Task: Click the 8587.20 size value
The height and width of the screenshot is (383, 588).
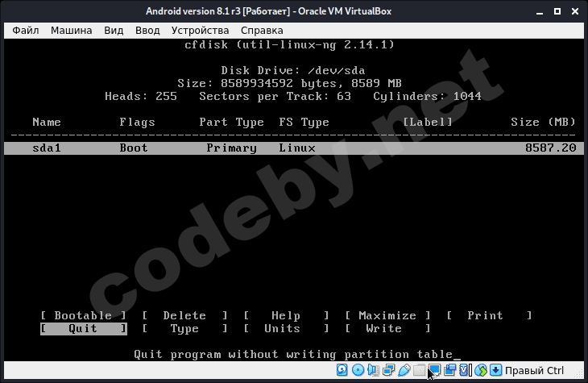Action: click(550, 148)
